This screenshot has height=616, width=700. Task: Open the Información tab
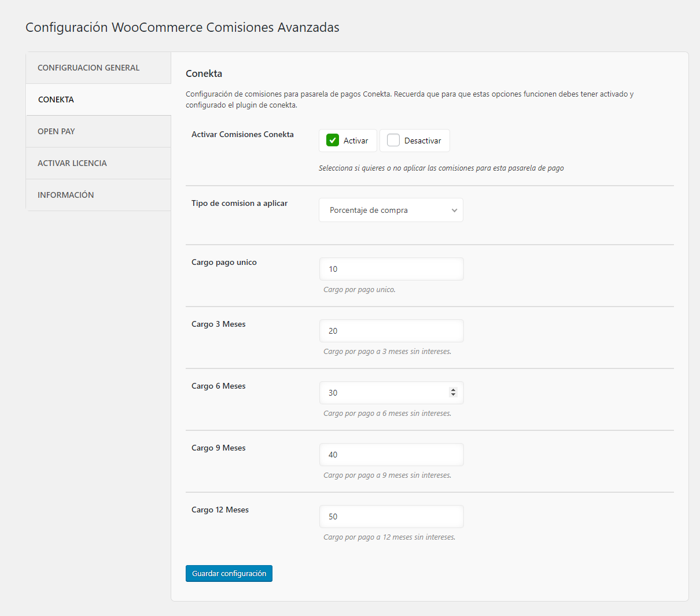coord(66,195)
